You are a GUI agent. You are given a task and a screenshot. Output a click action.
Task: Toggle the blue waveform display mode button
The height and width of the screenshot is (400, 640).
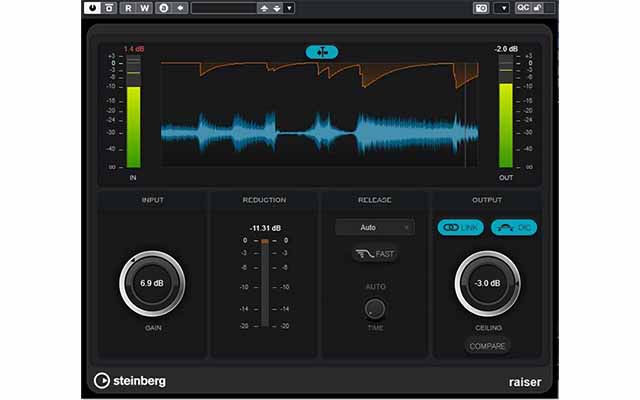[x=322, y=52]
